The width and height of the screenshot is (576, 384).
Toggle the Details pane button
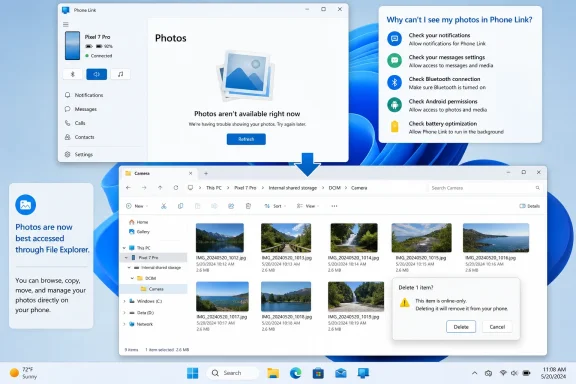click(529, 206)
